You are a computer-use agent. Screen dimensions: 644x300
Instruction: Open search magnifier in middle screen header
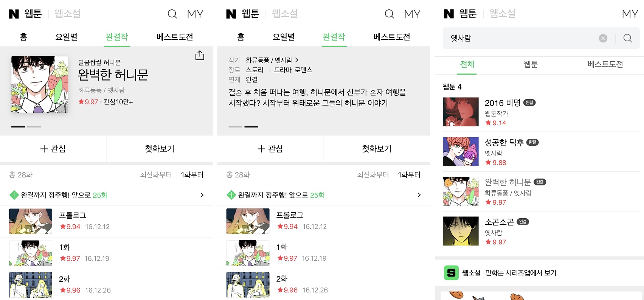pos(389,14)
